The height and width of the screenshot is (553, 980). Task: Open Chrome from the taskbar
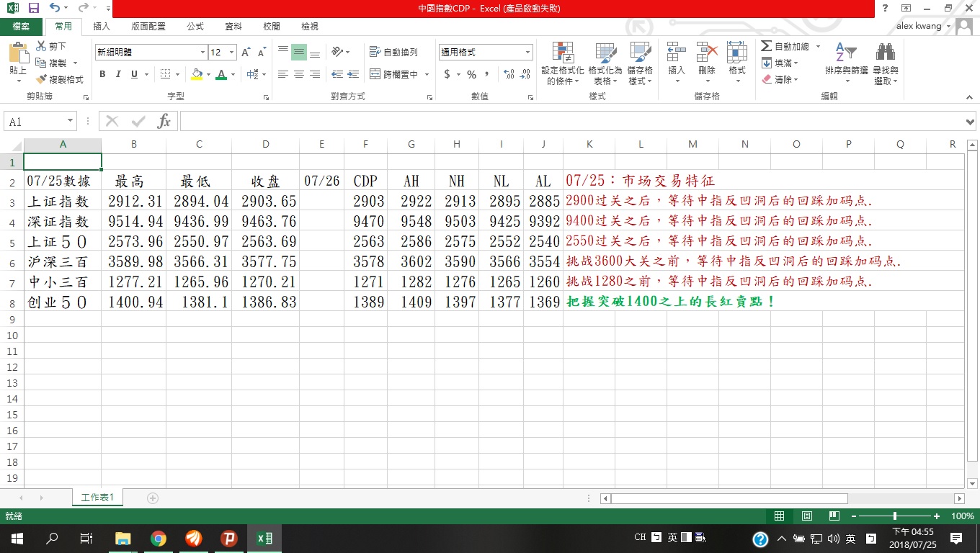(159, 539)
